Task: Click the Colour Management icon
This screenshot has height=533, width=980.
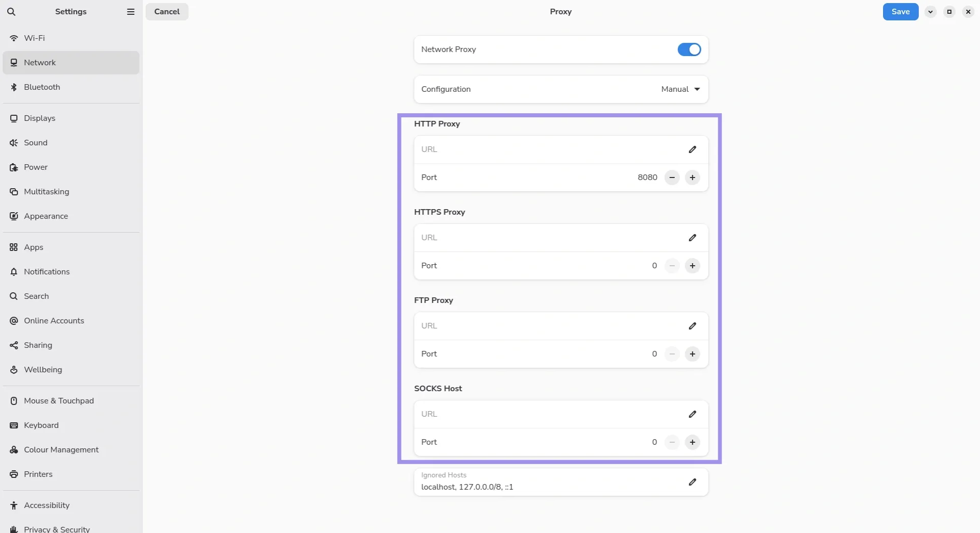Action: (x=14, y=450)
